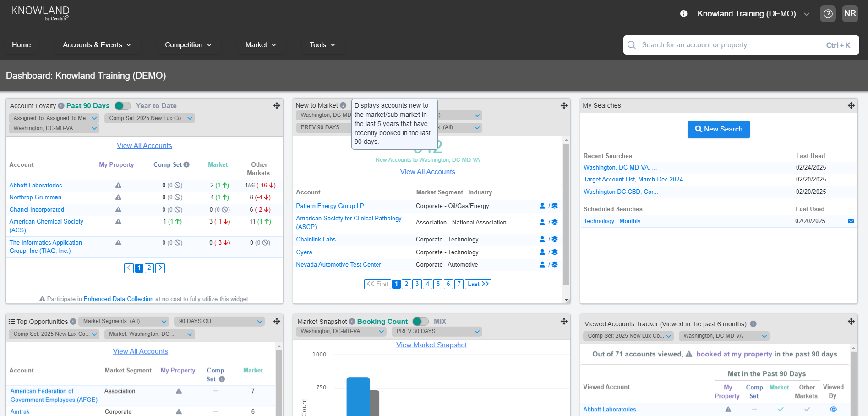Click the warning triangle in Abbott Laboratories loyalty row
This screenshot has height=416, width=868.
coord(118,186)
